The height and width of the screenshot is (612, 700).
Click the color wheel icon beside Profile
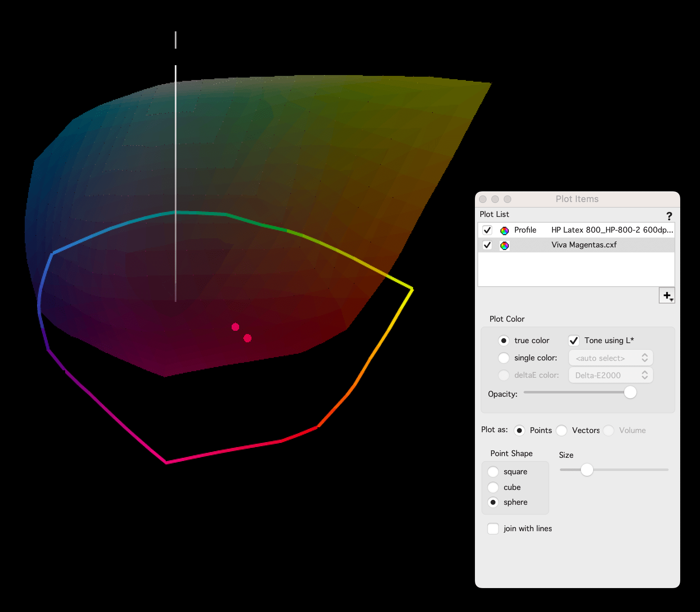504,230
